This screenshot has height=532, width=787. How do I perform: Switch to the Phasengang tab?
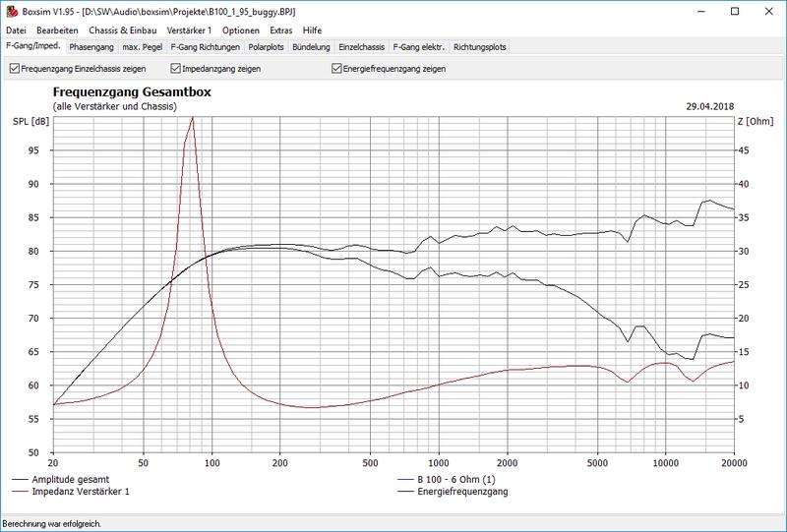91,47
